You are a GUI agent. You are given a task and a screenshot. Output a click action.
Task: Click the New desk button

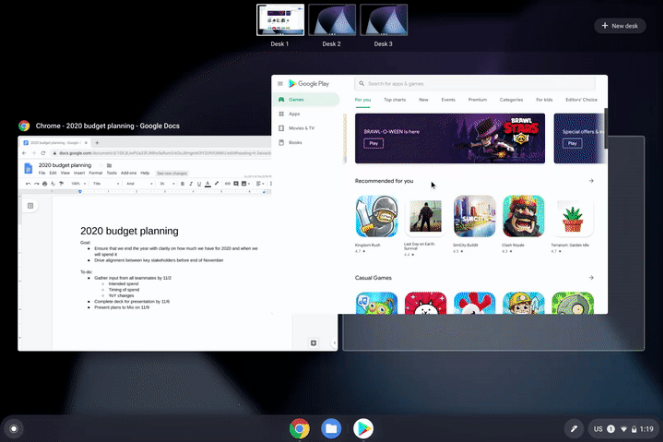click(619, 25)
